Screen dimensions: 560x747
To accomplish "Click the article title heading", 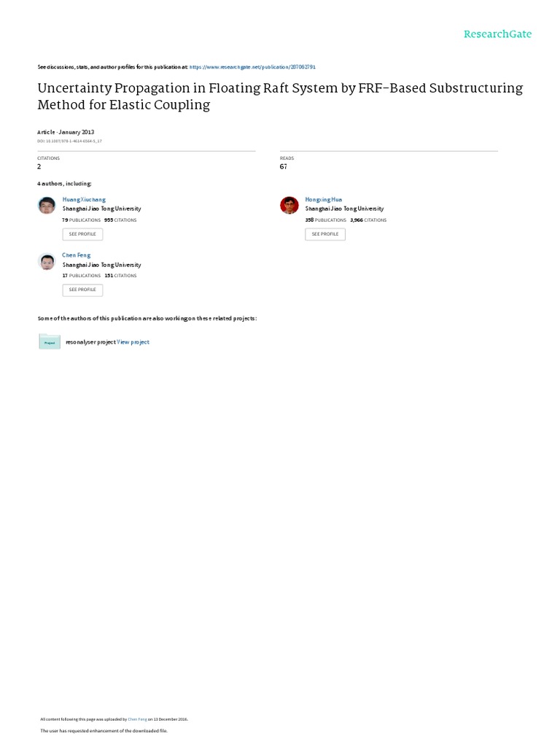I will coord(280,96).
